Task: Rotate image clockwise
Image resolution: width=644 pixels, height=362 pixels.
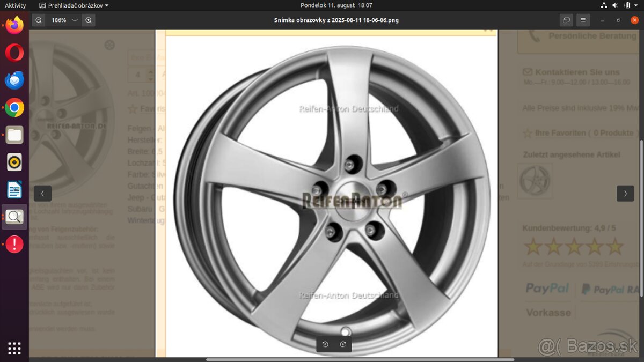Action: [x=343, y=344]
